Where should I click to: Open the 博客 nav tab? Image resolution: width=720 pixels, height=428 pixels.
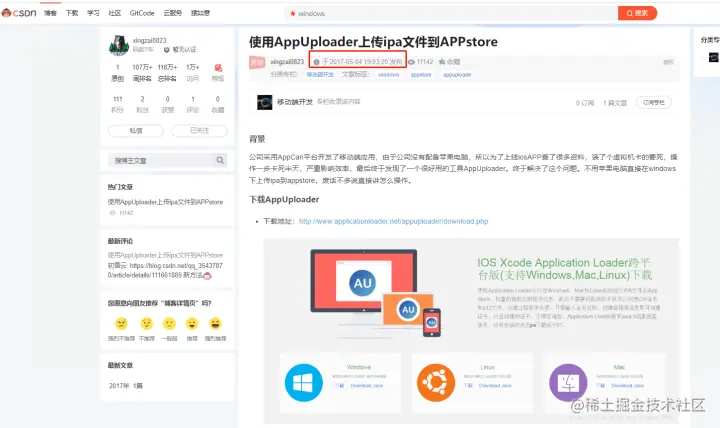click(51, 13)
